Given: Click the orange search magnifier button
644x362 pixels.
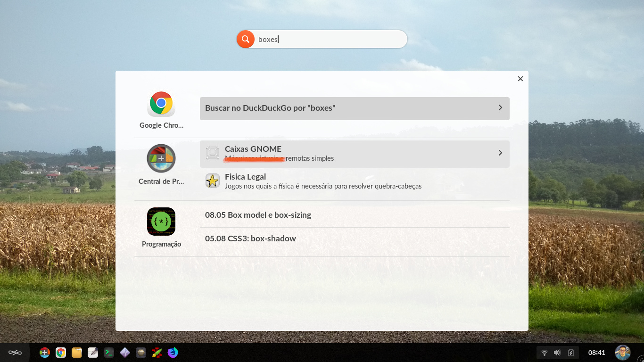Looking at the screenshot, I should (246, 39).
